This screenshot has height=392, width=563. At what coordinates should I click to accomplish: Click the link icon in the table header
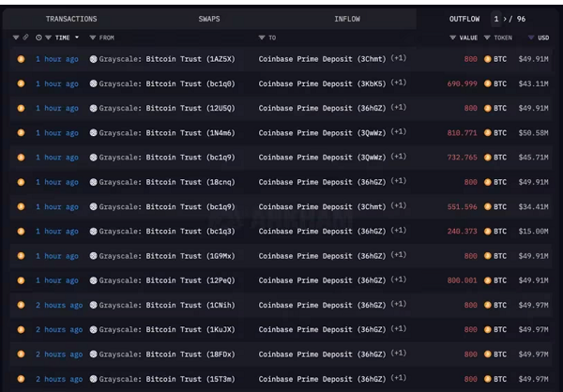pyautogui.click(x=26, y=38)
